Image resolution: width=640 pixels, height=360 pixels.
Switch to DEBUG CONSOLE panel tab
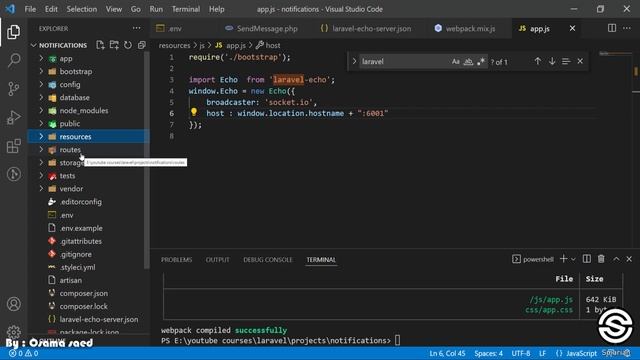pyautogui.click(x=268, y=260)
